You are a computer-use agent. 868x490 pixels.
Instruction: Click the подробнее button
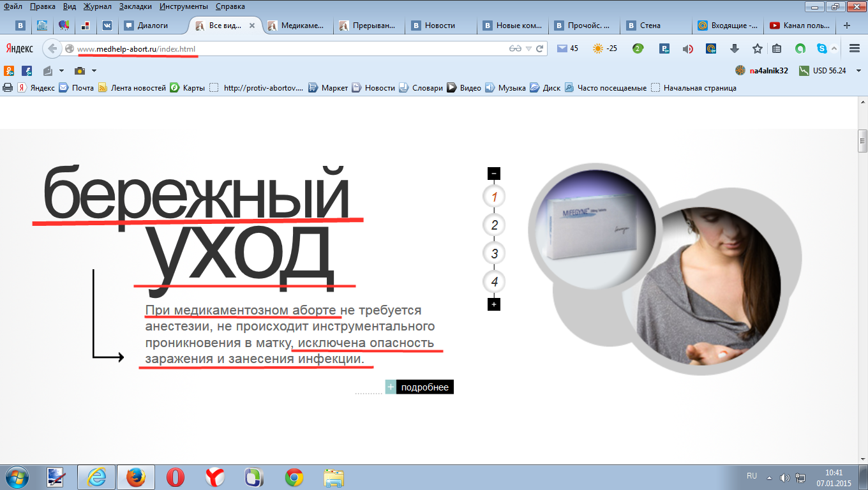[419, 387]
